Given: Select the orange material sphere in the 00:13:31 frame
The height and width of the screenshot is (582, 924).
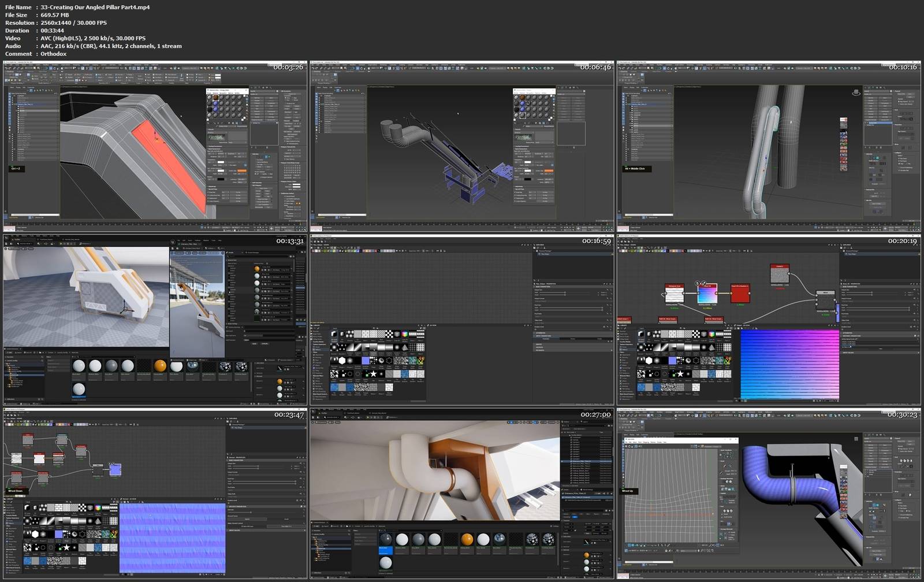Looking at the screenshot, I should [160, 366].
